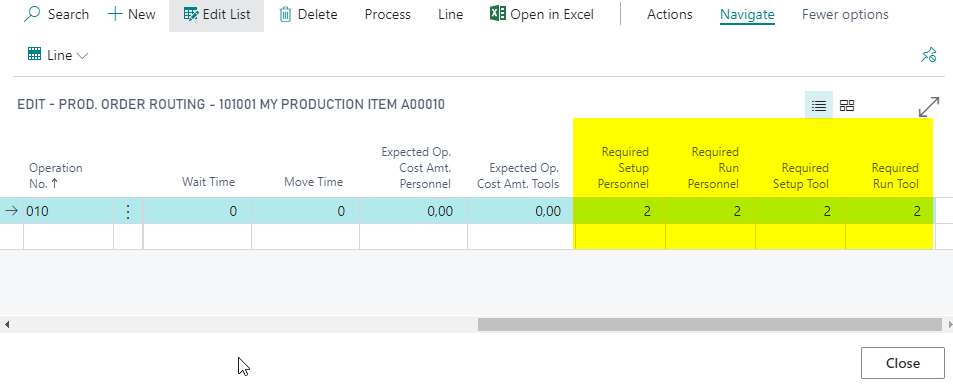Open the row 010 three-dot menu
The height and width of the screenshot is (384, 953).
click(x=128, y=211)
